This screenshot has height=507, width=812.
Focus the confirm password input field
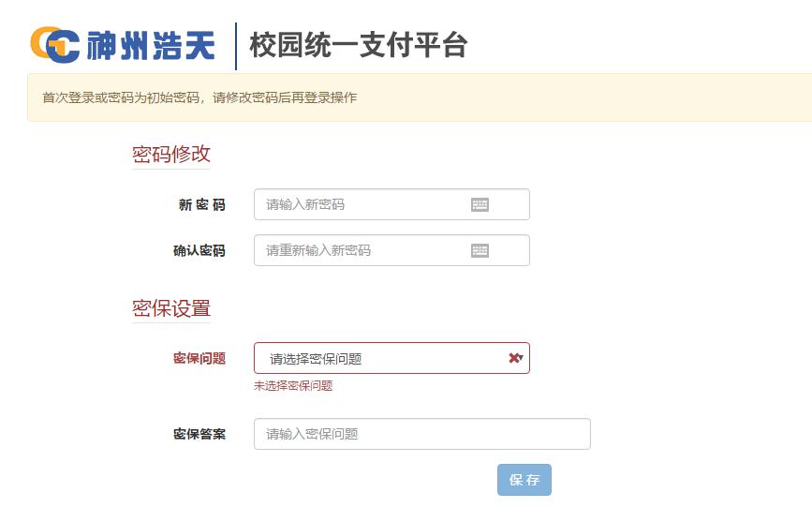361,250
